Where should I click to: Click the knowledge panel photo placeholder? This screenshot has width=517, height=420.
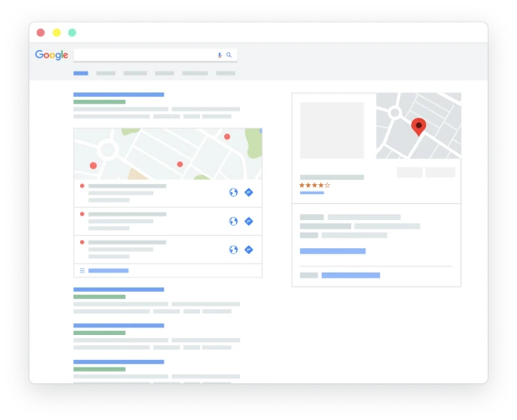pos(332,130)
